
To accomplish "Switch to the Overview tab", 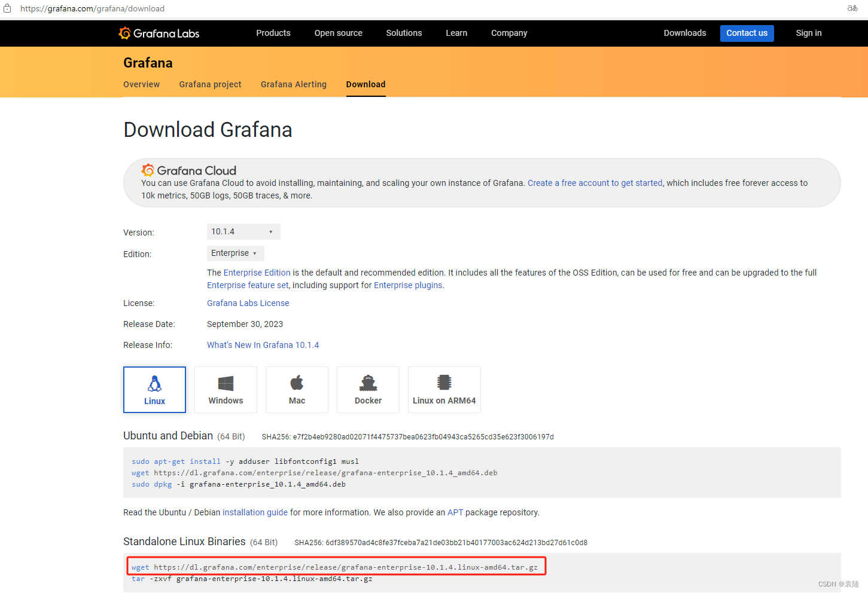I will [141, 84].
